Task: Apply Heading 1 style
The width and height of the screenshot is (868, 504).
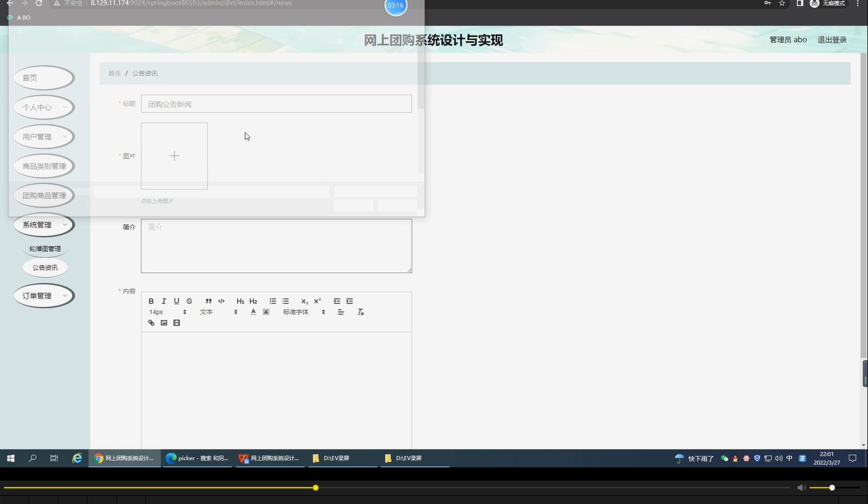Action: (x=240, y=301)
